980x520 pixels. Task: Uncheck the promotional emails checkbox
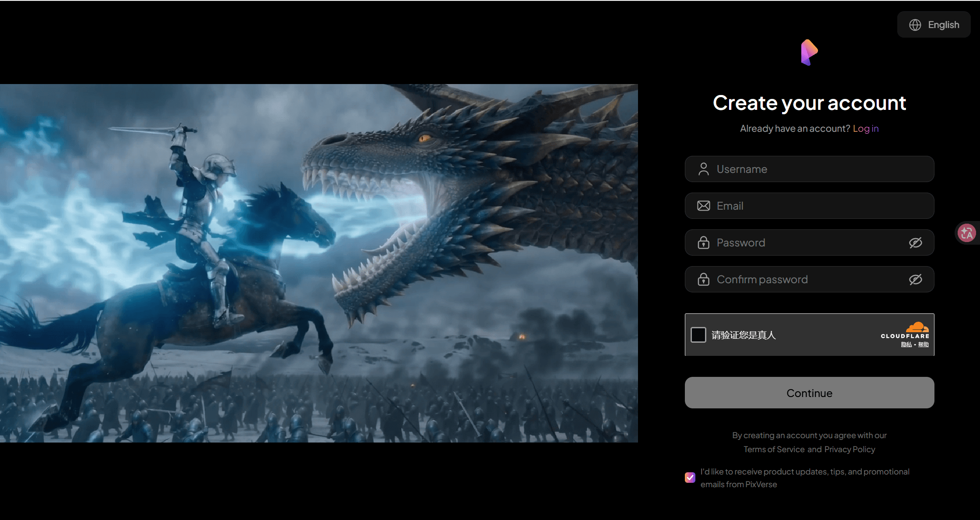coord(690,477)
